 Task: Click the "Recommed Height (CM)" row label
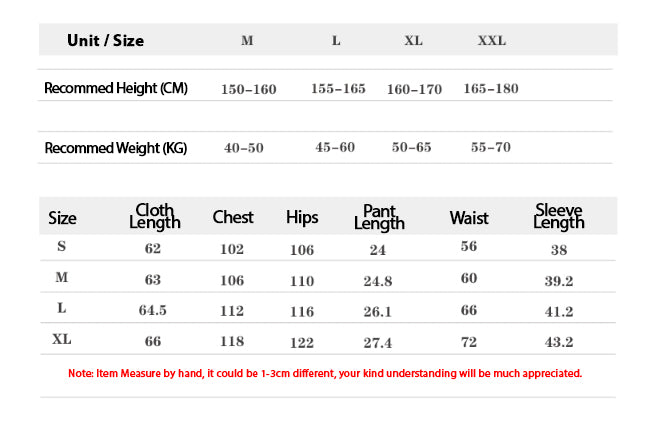click(116, 88)
